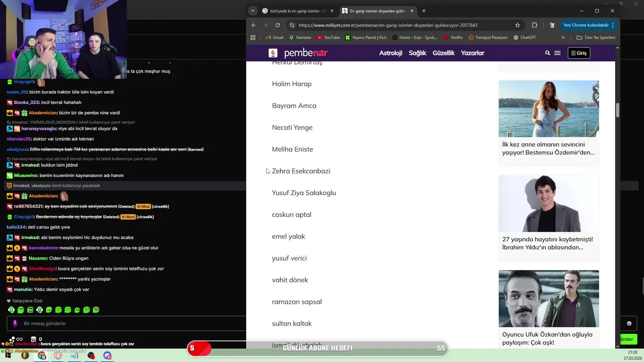Screen dimensions: 644x362
Task: Click username Crayzgirl in the top chat message
Action: [24, 81]
